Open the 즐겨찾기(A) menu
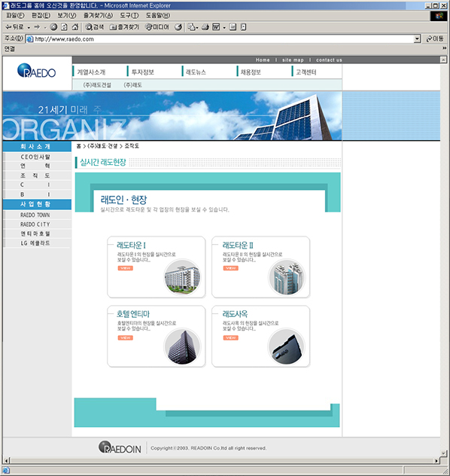The image size is (450, 476). coord(98,16)
